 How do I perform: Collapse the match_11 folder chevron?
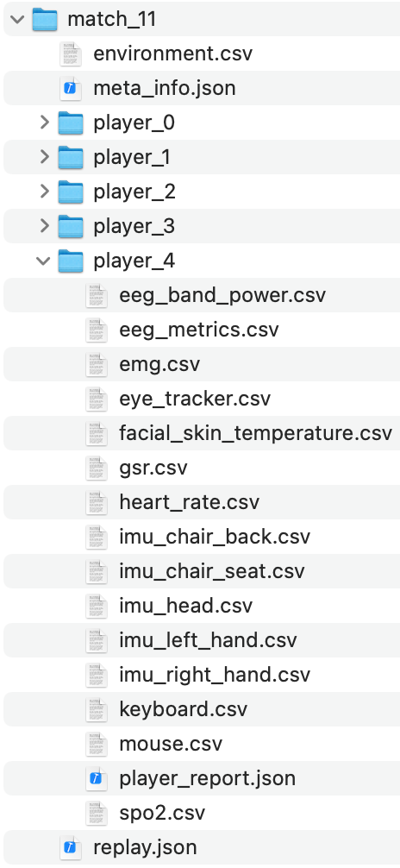tap(17, 19)
